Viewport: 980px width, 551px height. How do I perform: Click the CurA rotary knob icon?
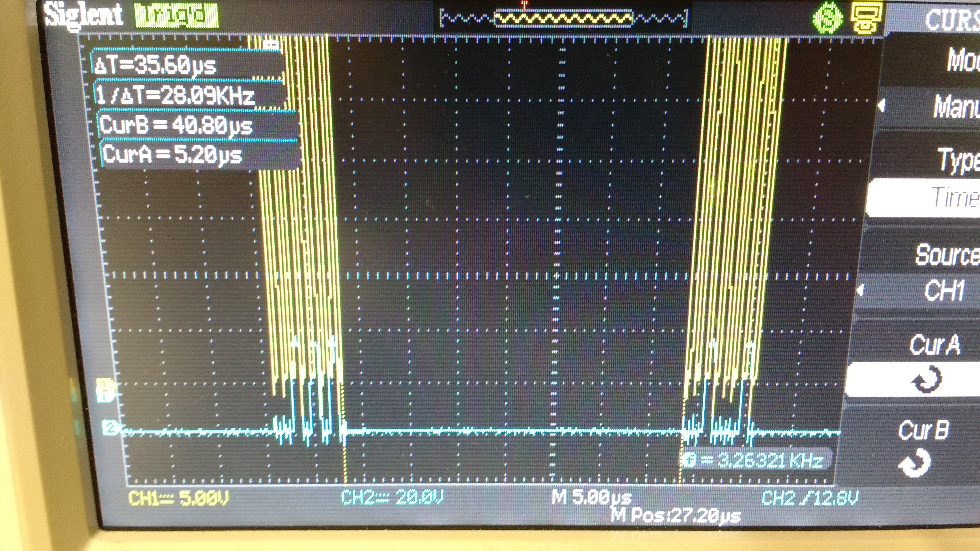(x=927, y=379)
